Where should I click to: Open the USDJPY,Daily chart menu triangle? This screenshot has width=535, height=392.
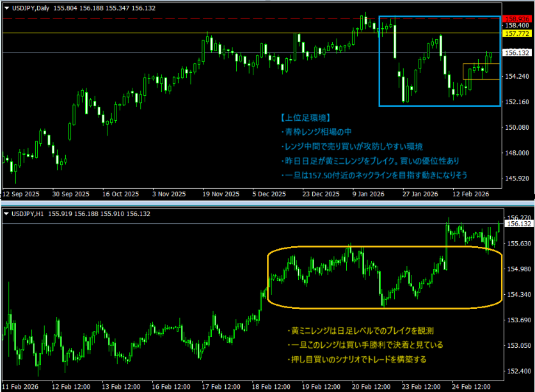(x=7, y=8)
